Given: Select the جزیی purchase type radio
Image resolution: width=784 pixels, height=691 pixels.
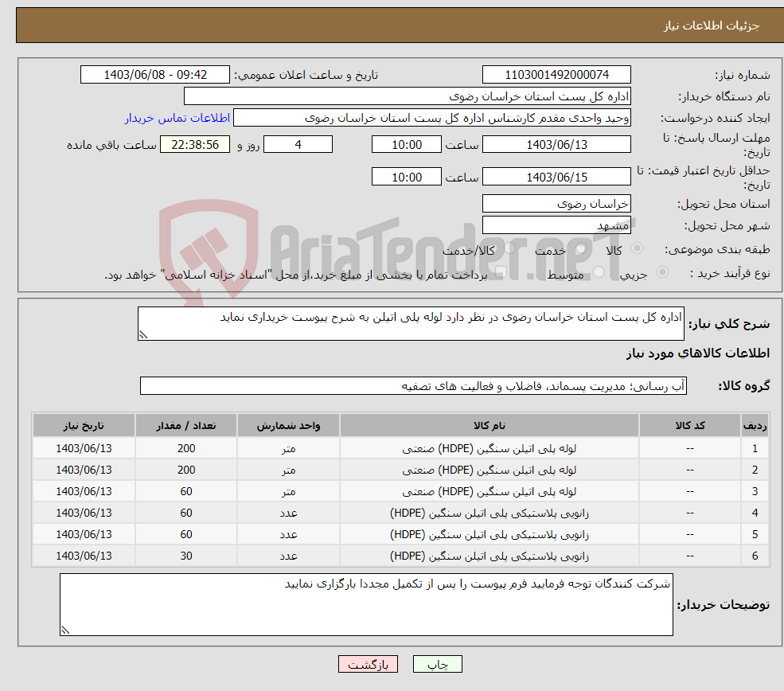Looking at the screenshot, I should pyautogui.click(x=662, y=272).
